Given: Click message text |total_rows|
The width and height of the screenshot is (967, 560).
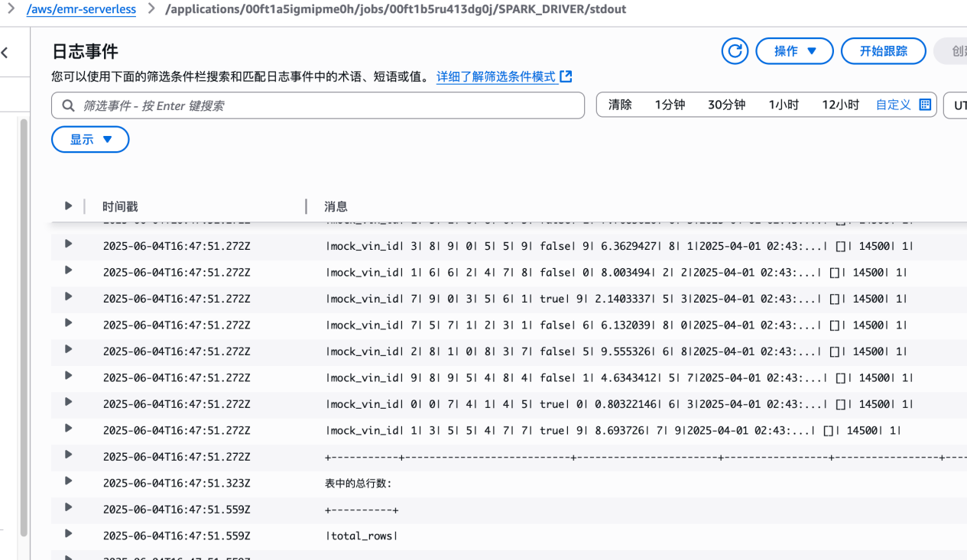Looking at the screenshot, I should click(x=362, y=536).
